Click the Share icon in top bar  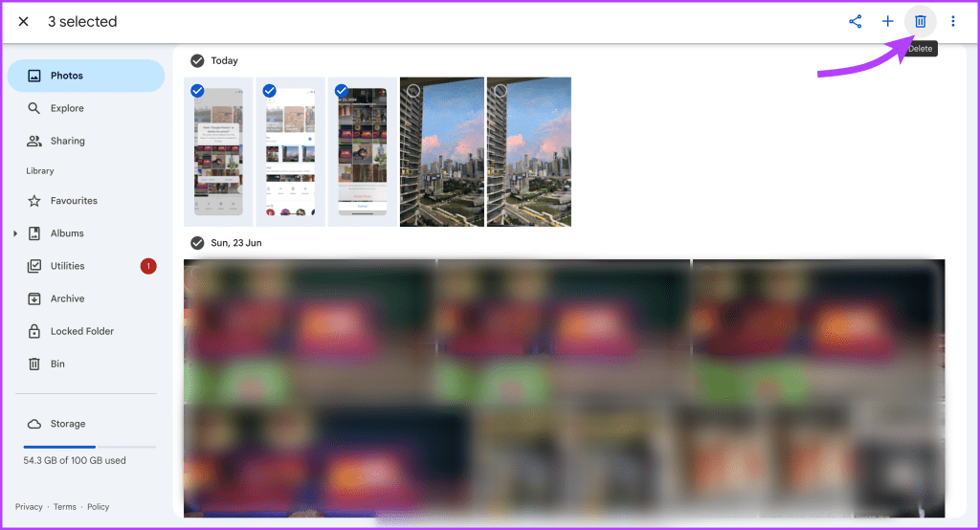[x=856, y=21]
